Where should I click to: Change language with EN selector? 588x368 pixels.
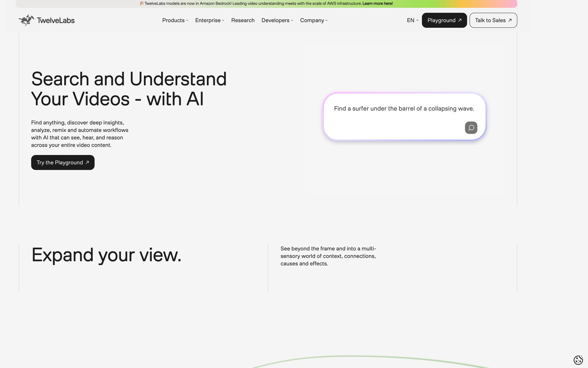point(413,20)
